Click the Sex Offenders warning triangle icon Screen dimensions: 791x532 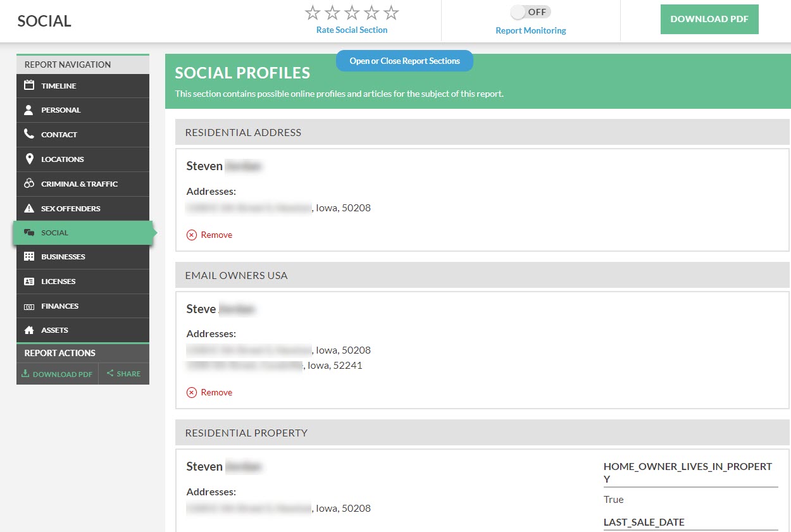28,208
